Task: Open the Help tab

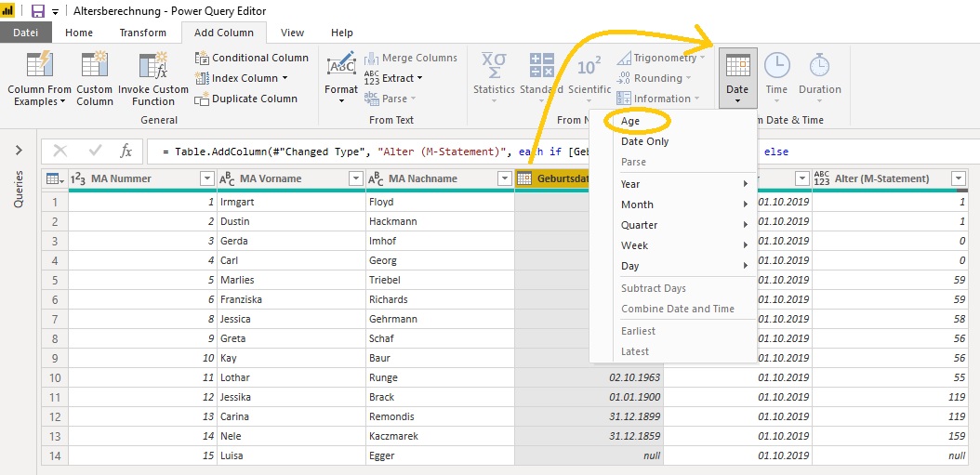Action: 342,33
